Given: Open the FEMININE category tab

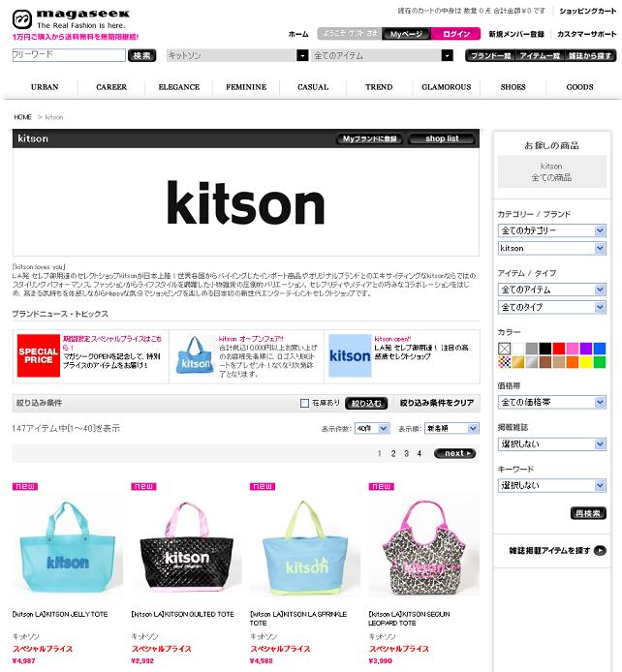Looking at the screenshot, I should (x=246, y=87).
